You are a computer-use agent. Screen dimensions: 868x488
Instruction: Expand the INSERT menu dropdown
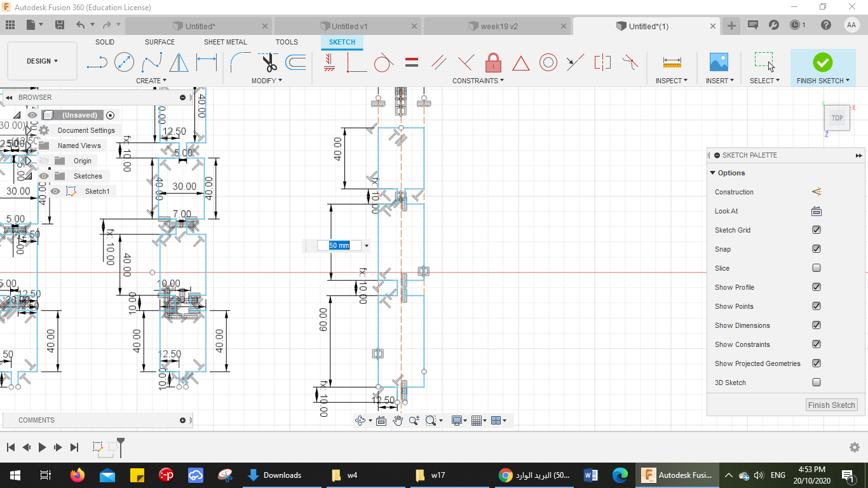(x=720, y=81)
